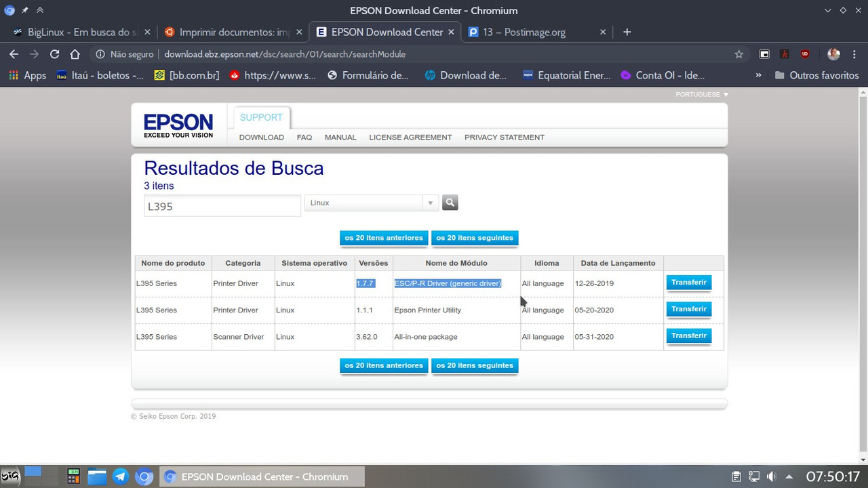
Task: Click the magnifier search button next to Linux
Action: (450, 202)
